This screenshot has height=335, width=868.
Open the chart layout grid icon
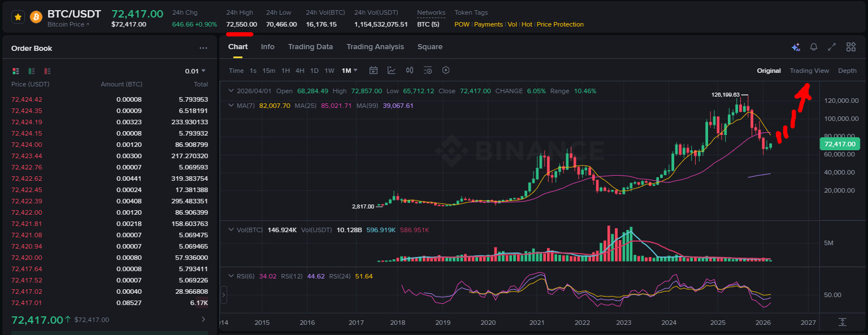850,47
